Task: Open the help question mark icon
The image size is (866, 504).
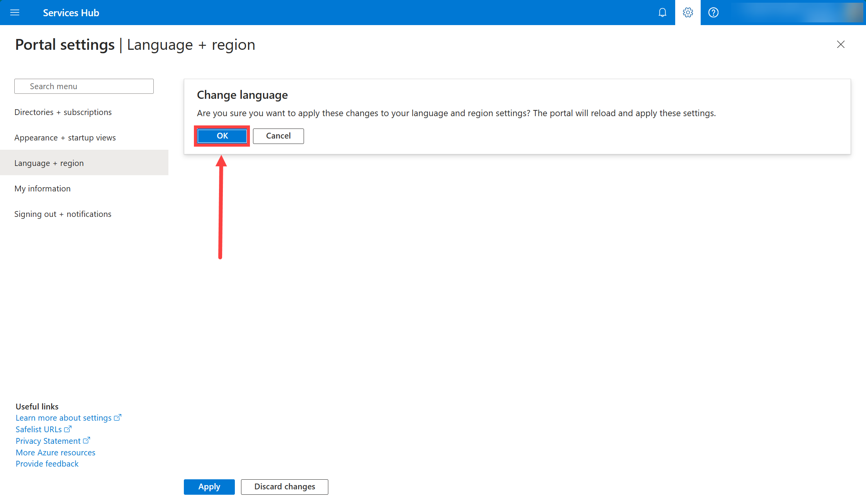Action: click(x=713, y=13)
